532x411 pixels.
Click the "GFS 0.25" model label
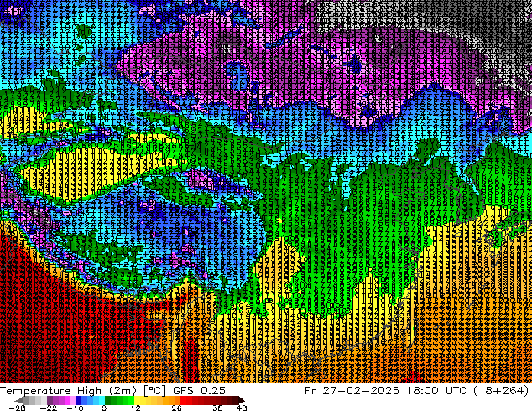pyautogui.click(x=199, y=391)
